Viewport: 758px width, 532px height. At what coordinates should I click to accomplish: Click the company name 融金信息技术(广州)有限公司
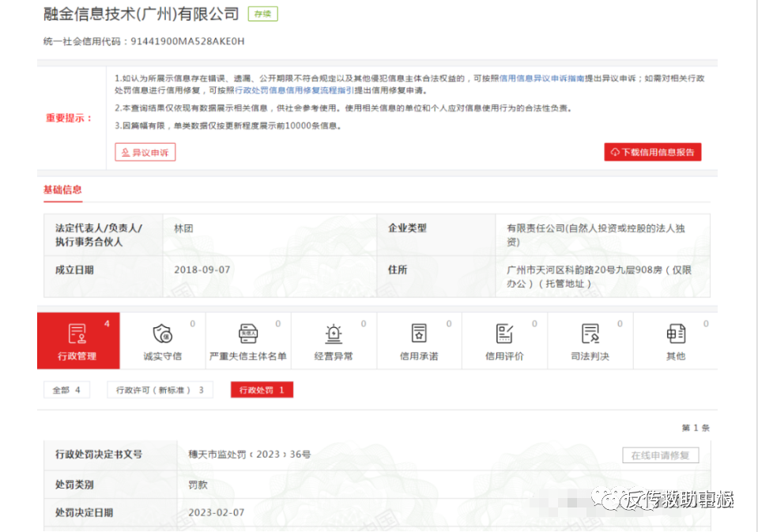click(141, 14)
